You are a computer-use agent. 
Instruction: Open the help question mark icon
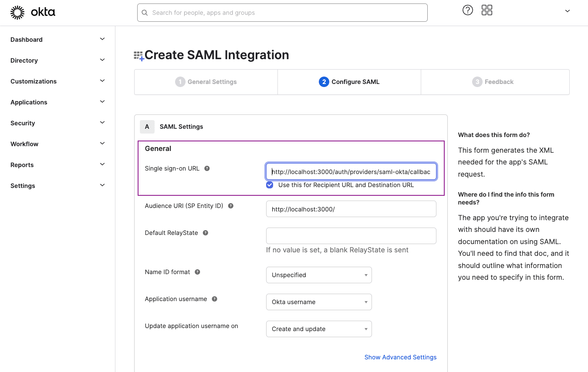(x=468, y=10)
